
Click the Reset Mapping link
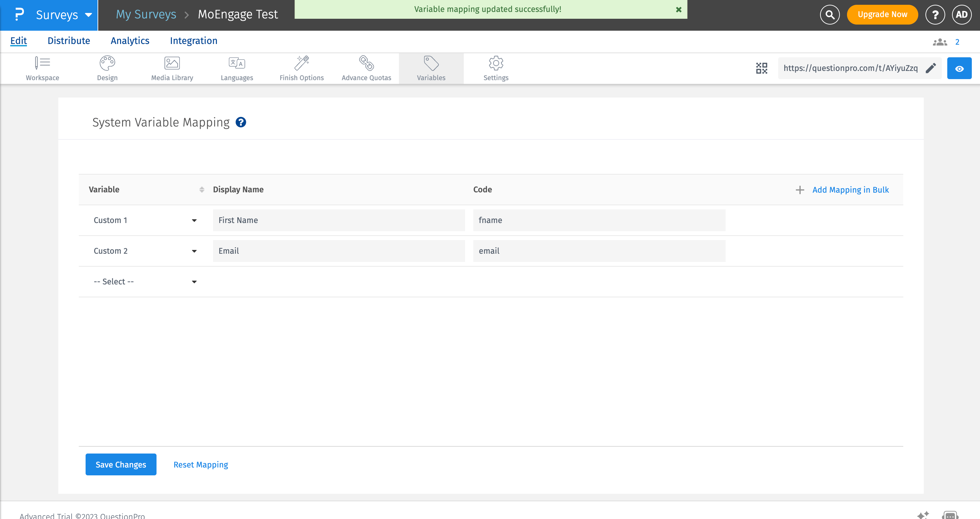[x=201, y=464]
